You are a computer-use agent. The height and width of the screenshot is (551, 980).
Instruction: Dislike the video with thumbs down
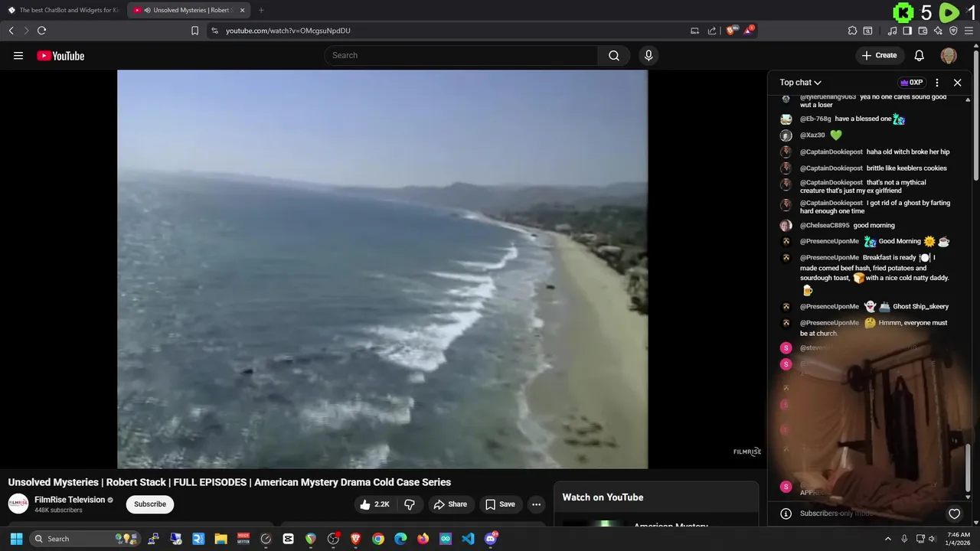[x=410, y=504]
